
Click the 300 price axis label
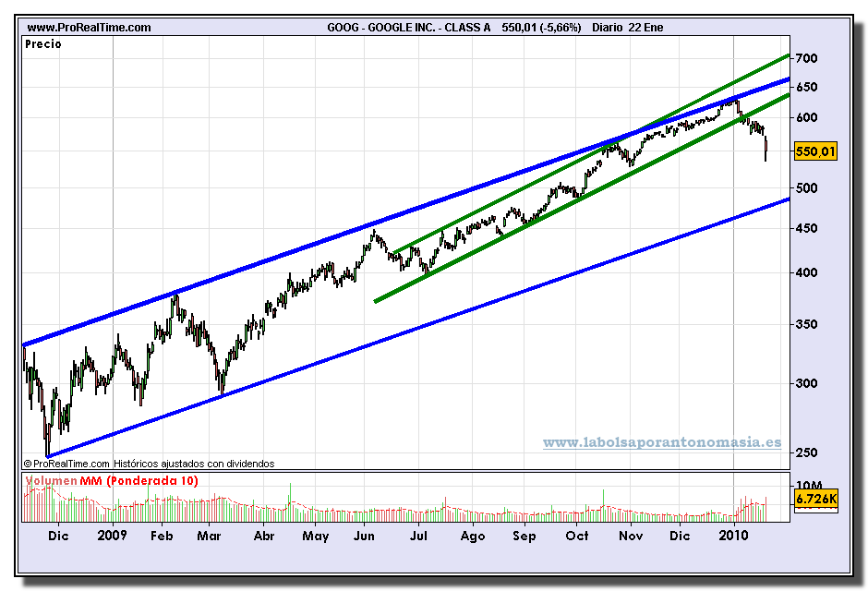click(x=806, y=383)
